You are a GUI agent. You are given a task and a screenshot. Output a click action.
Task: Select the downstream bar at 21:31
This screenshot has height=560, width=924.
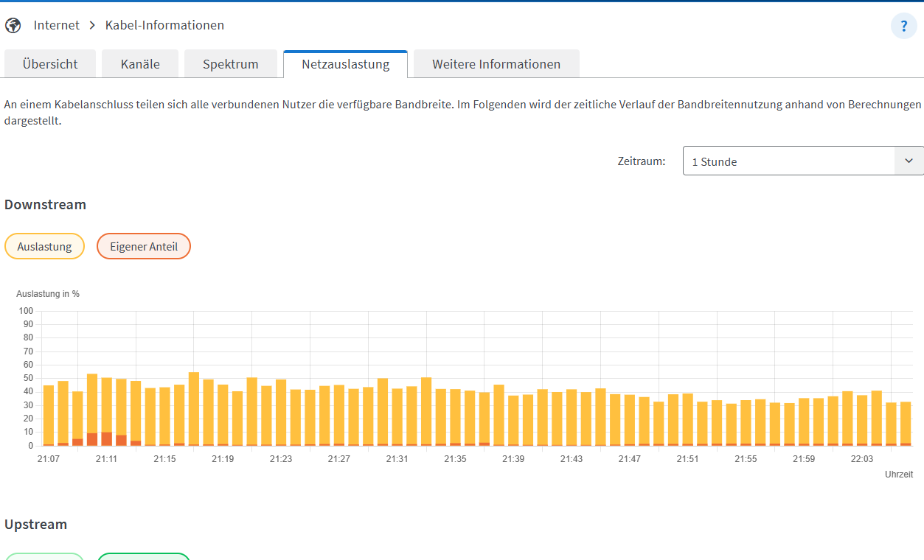tap(397, 416)
